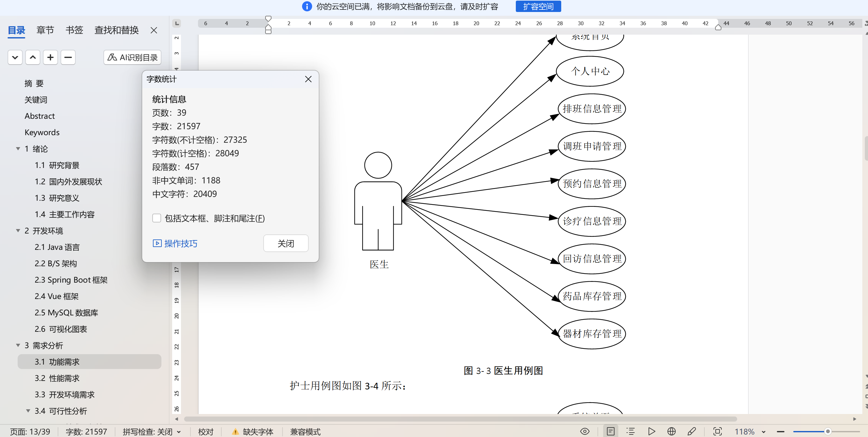868x437 pixels.
Task: Switch to outline view icon in status bar
Action: coord(631,431)
